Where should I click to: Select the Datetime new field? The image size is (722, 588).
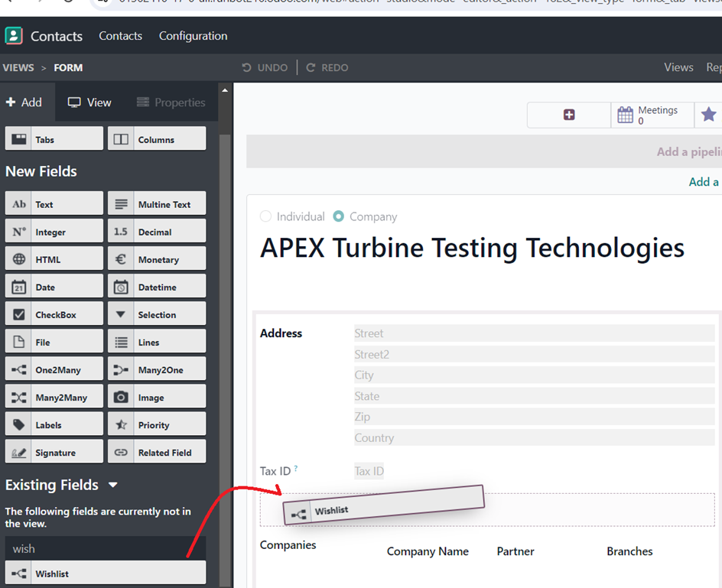coord(157,287)
